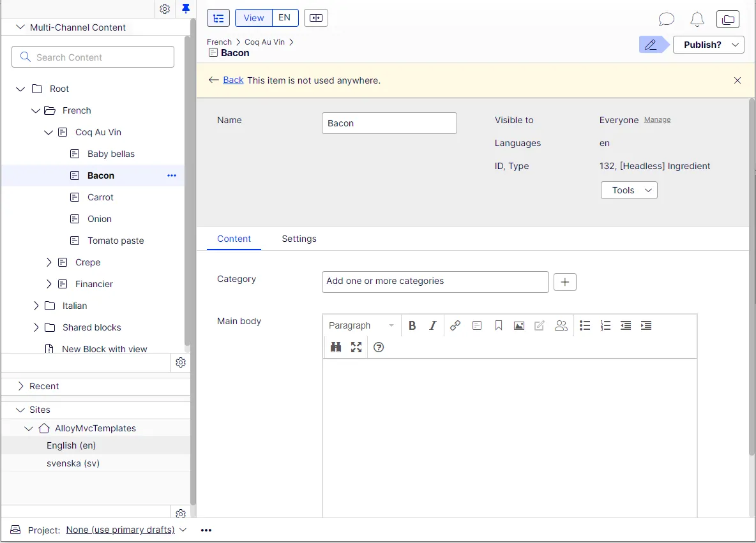Toggle compare versions view icon

(316, 18)
